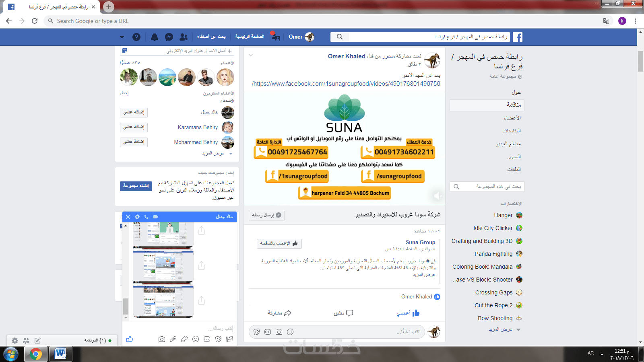
Task: Open the Create icon with red badge
Action: 276,37
